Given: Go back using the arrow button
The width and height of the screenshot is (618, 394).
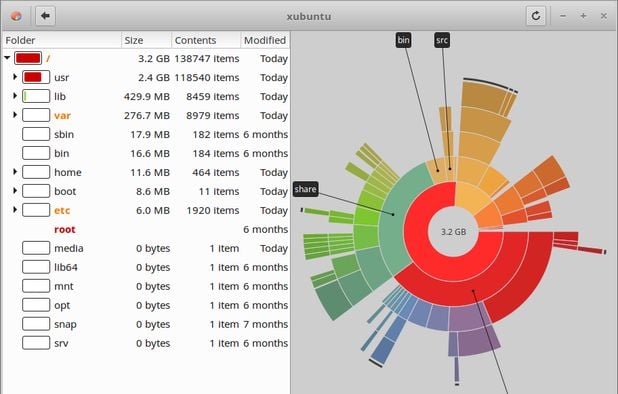Looking at the screenshot, I should (x=45, y=16).
